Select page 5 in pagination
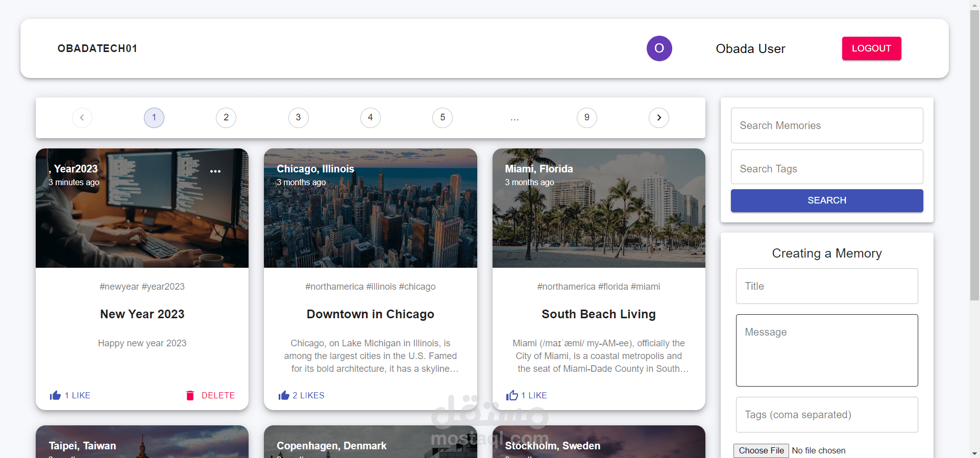The image size is (980, 458). click(443, 118)
